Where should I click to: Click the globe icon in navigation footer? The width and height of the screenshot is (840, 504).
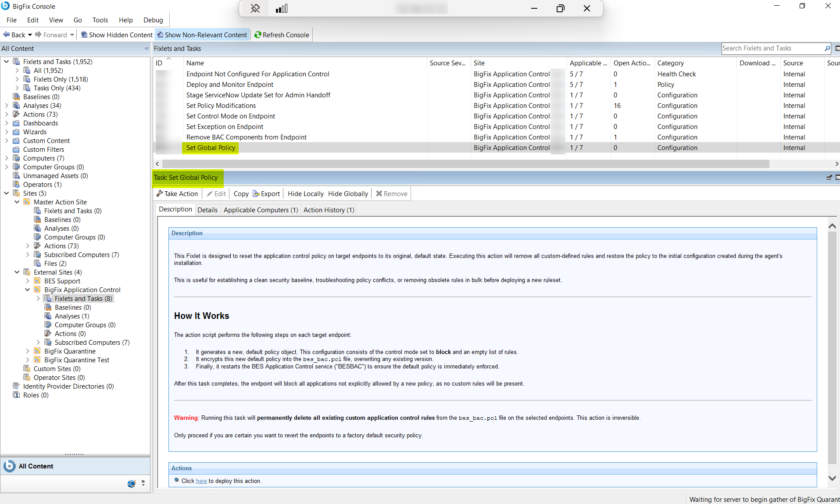[x=131, y=483]
